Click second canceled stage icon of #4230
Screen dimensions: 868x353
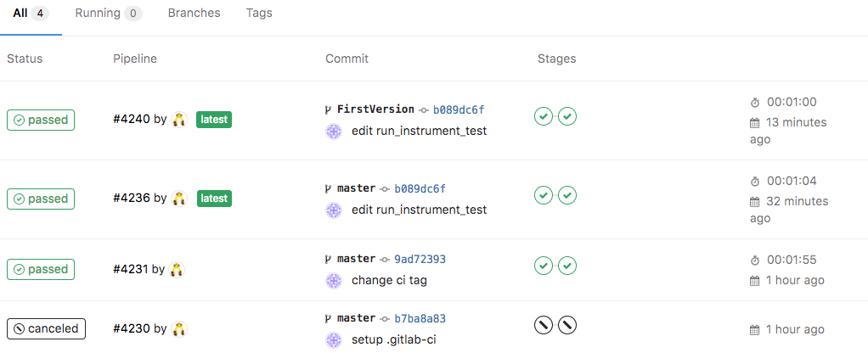coord(567,325)
